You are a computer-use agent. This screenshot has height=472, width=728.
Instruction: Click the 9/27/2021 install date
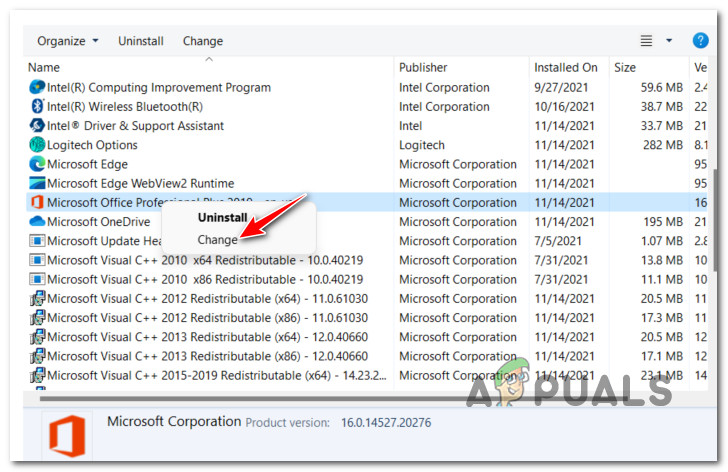click(x=561, y=87)
